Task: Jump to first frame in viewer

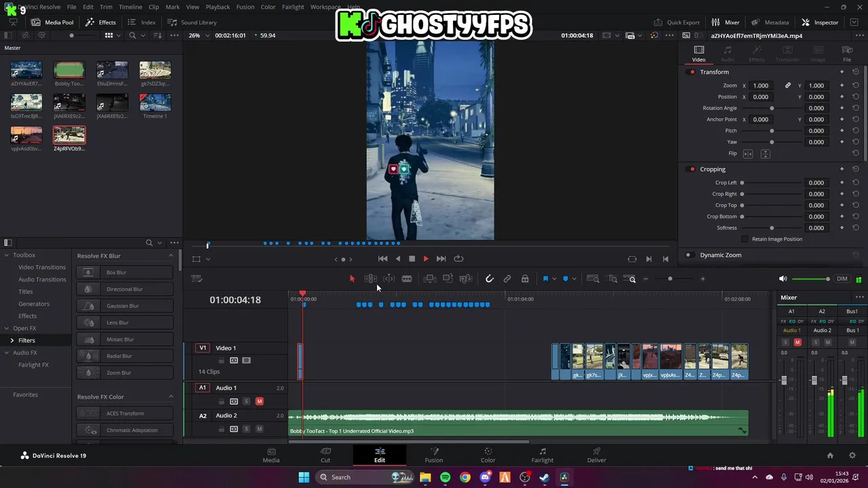Action: [383, 259]
